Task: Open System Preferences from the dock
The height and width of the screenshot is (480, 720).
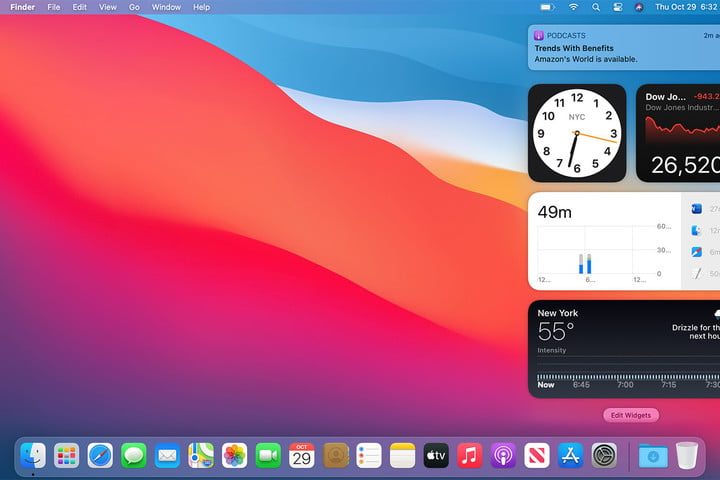Action: (604, 456)
